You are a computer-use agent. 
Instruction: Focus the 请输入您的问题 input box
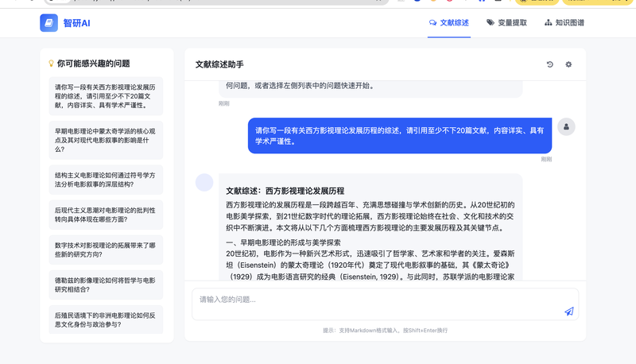click(x=385, y=304)
